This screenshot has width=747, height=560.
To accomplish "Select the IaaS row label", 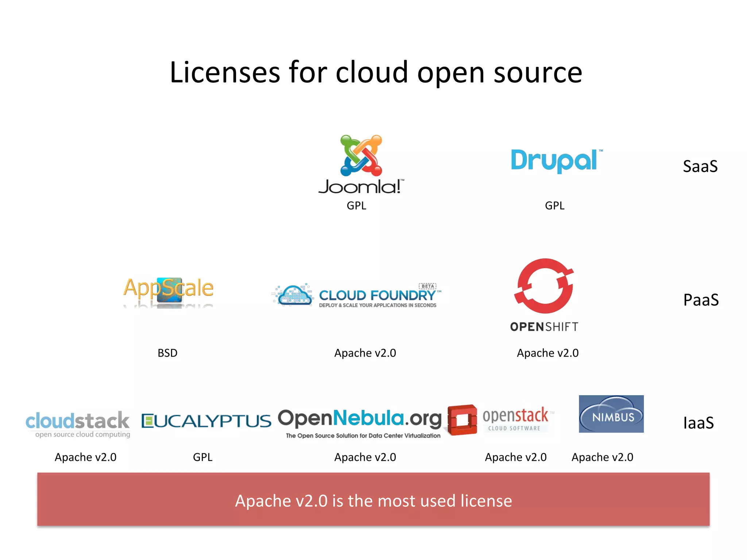I will tap(698, 423).
